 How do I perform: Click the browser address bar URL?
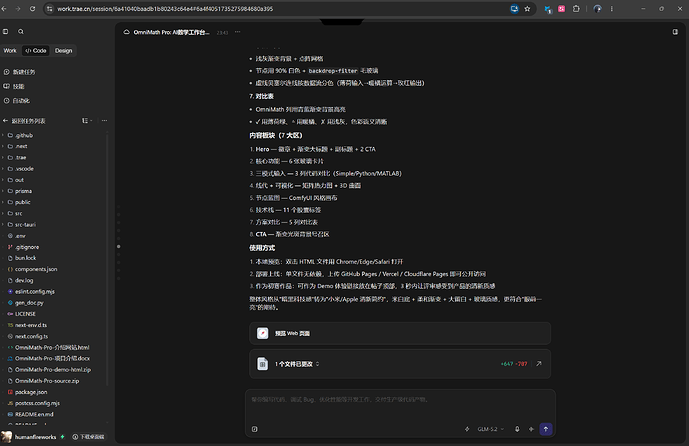[x=165, y=9]
